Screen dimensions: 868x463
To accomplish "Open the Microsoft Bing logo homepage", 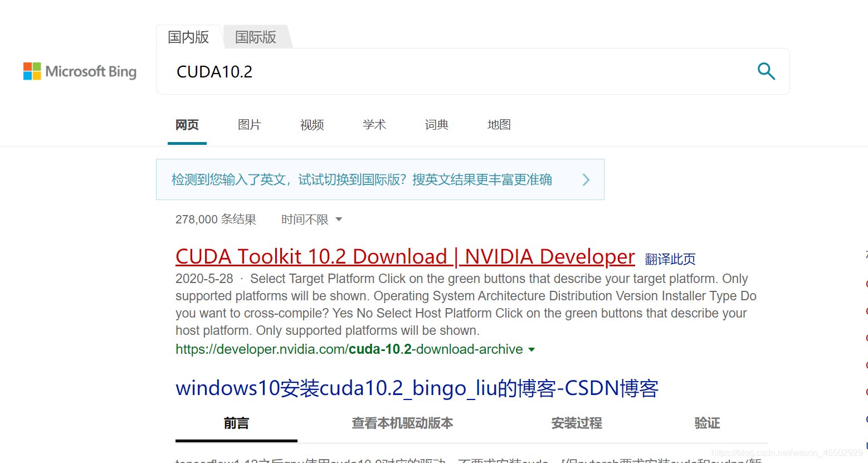I will (x=80, y=71).
